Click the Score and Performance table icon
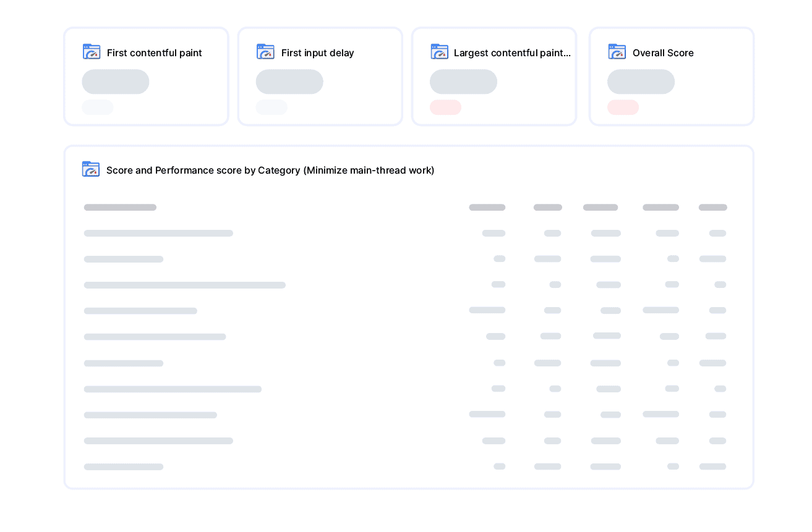Image resolution: width=812 pixels, height=532 pixels. click(x=91, y=169)
